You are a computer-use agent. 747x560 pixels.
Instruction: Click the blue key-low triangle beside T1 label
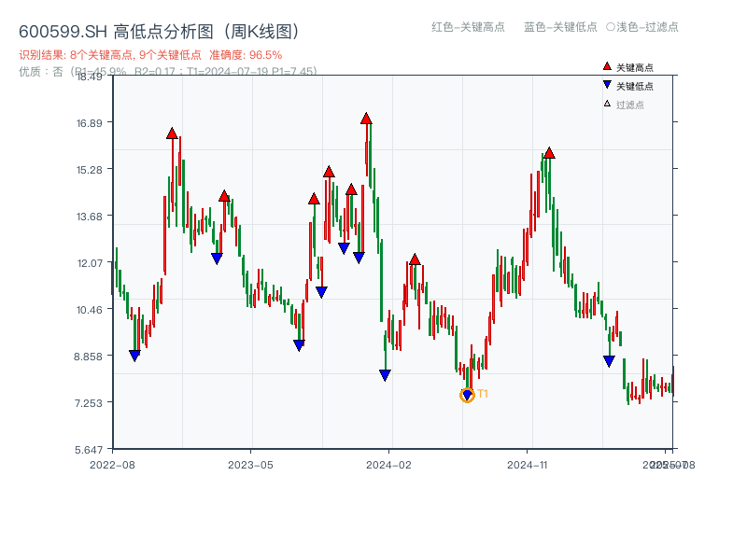tap(467, 393)
